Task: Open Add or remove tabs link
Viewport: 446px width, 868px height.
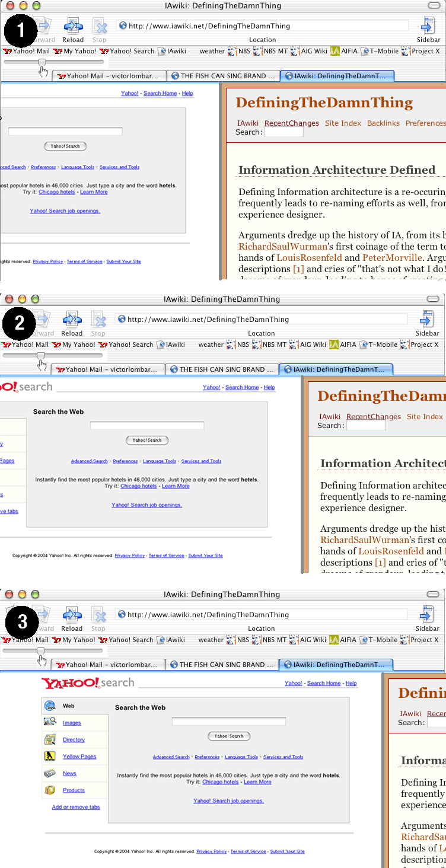Action: coord(76,807)
